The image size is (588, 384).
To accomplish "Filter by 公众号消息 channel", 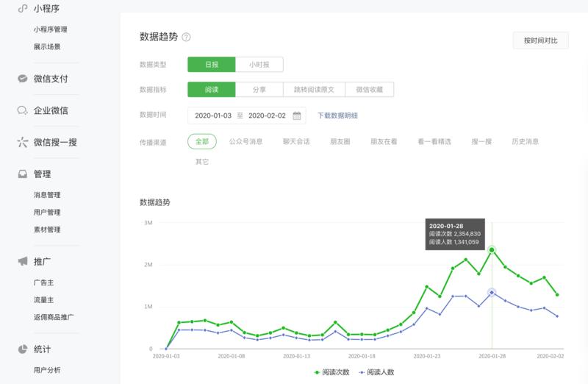I will (246, 141).
